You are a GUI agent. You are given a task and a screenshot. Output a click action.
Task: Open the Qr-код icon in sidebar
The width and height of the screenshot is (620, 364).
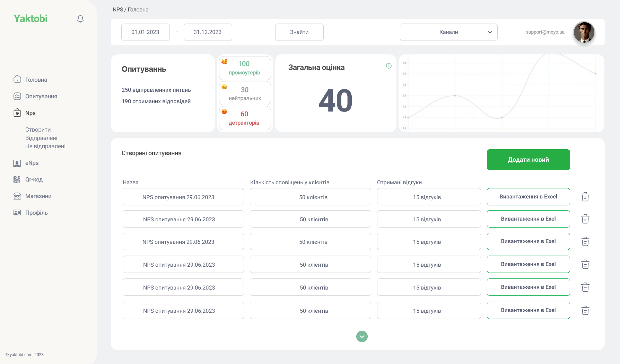point(17,179)
